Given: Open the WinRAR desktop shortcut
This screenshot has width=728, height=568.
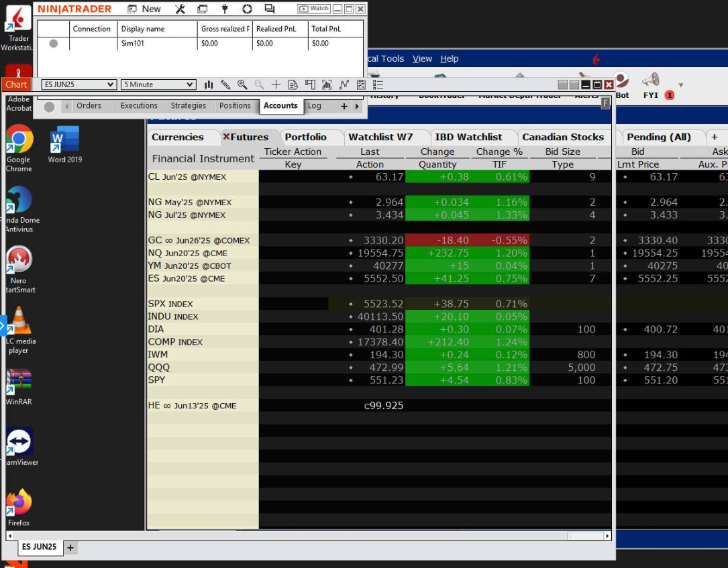Looking at the screenshot, I should 19,386.
